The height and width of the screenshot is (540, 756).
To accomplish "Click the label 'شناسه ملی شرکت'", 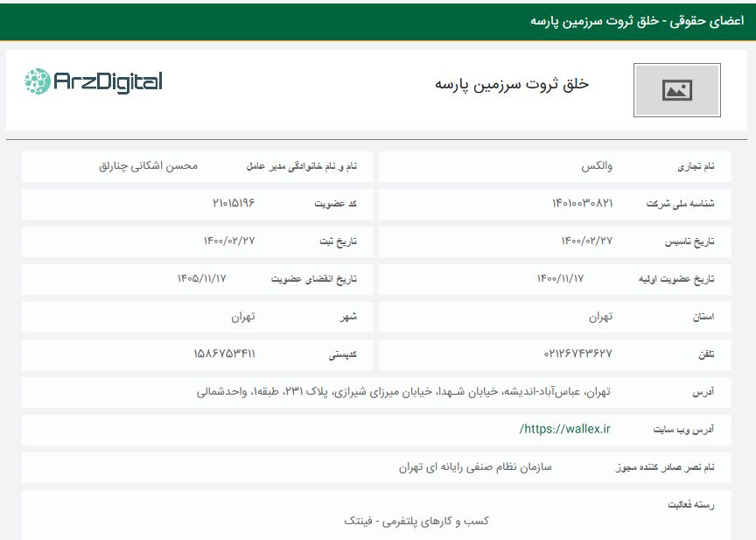I will click(x=680, y=204).
